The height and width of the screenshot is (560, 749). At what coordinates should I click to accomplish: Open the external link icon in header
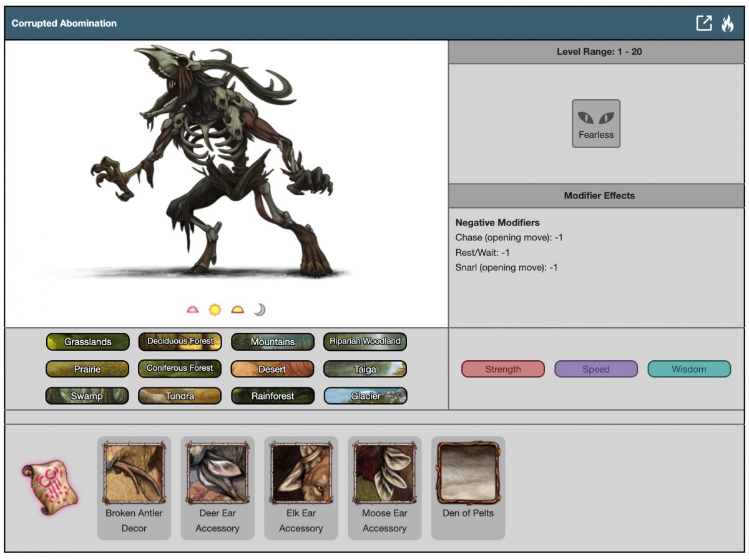704,24
